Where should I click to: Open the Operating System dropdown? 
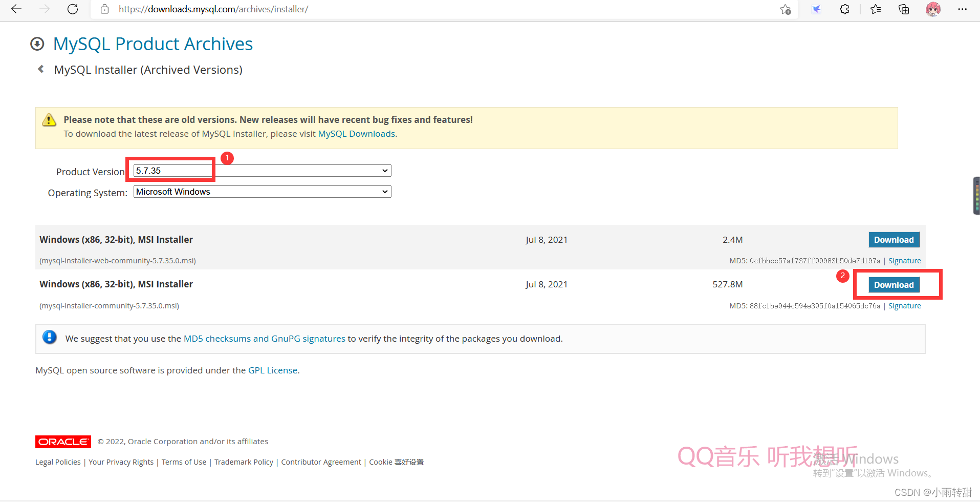click(262, 192)
